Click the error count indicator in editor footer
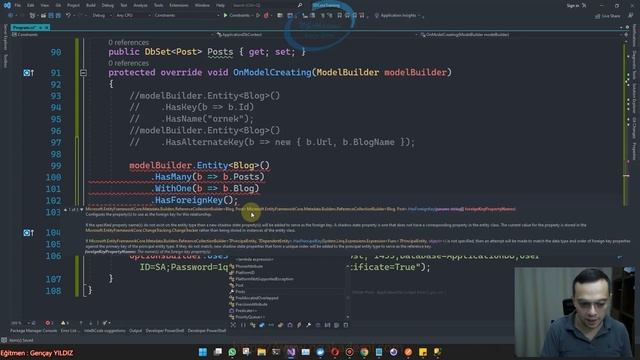The height and width of the screenshot is (360, 640). tap(49, 323)
